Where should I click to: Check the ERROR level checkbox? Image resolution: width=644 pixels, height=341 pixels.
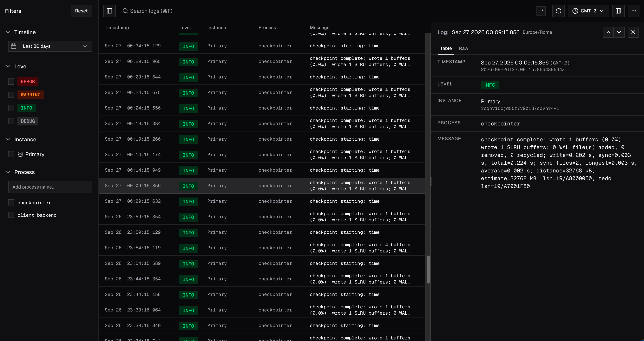[11, 82]
